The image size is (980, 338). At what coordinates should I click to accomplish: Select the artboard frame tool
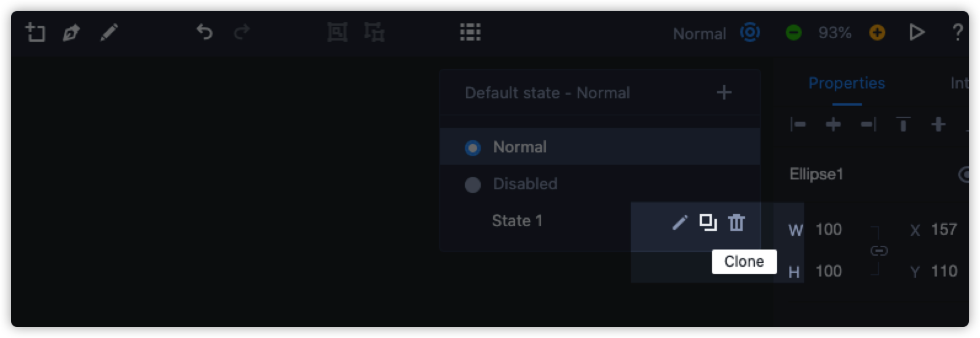[35, 32]
